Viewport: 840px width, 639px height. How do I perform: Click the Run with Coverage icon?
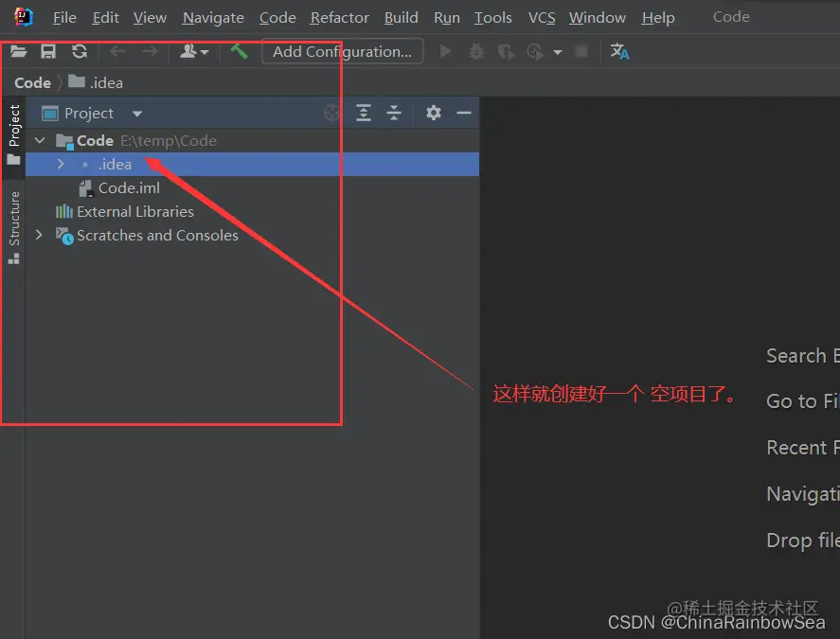[x=506, y=52]
